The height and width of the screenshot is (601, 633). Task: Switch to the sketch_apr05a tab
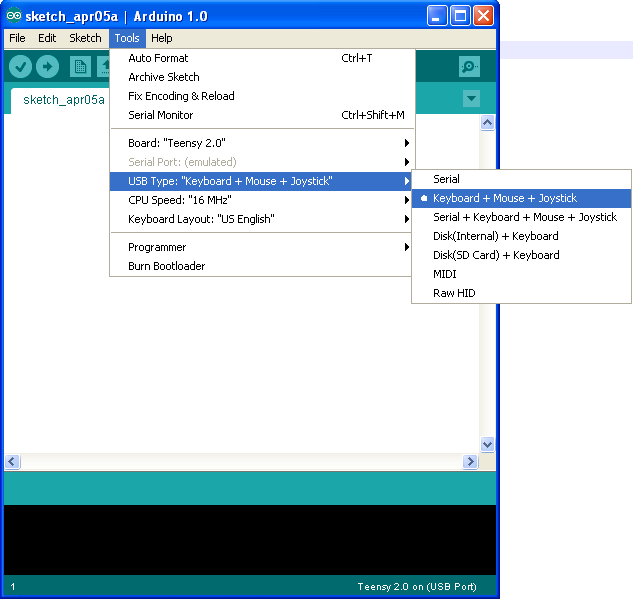(x=63, y=100)
